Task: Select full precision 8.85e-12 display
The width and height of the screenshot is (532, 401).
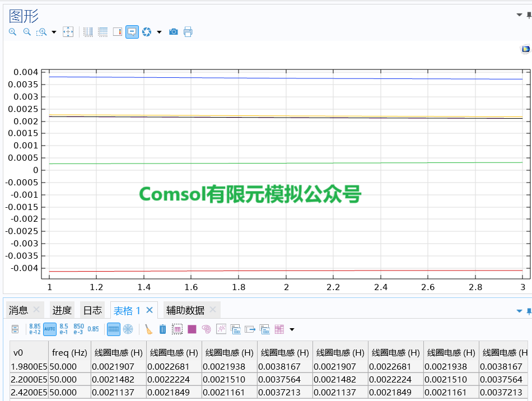Action: click(x=35, y=329)
